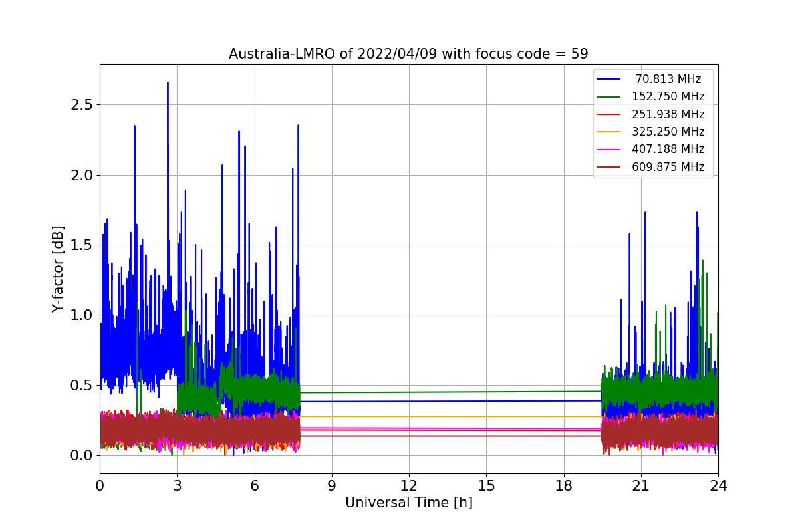Click the 1.0 tick on the y-axis
This screenshot has width=798, height=532.
[x=82, y=315]
